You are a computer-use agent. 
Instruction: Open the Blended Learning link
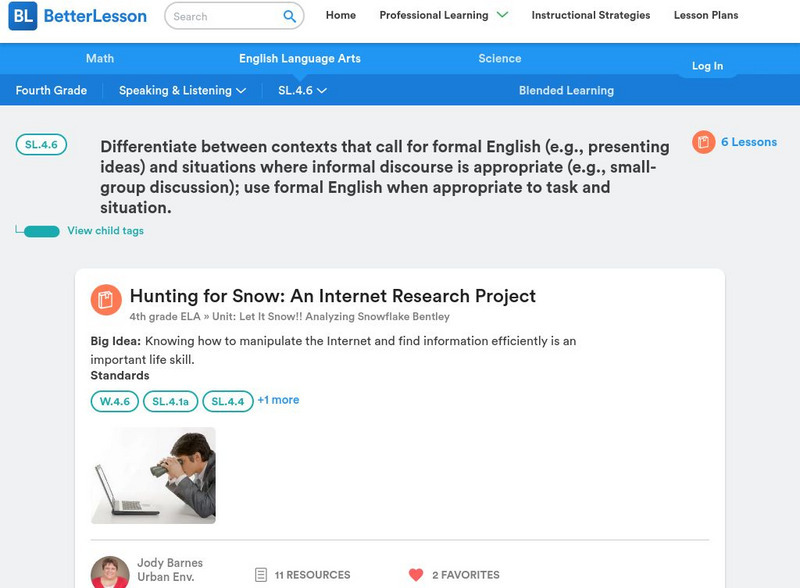click(566, 90)
